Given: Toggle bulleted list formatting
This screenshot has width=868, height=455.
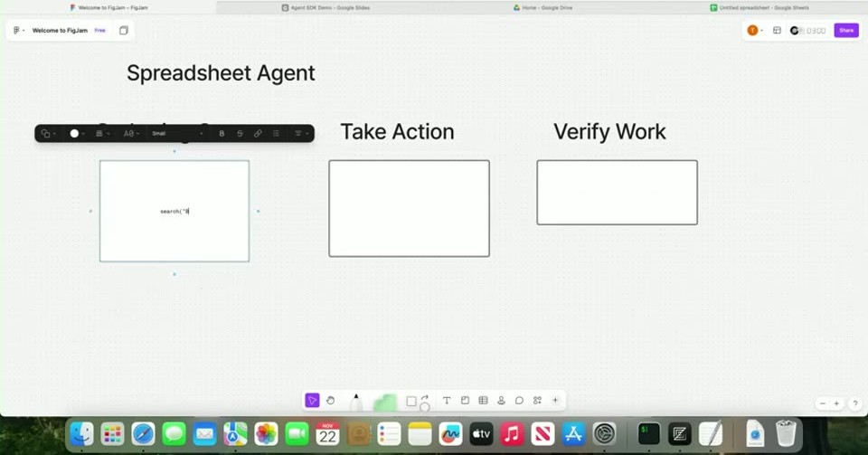Looking at the screenshot, I should (x=276, y=133).
